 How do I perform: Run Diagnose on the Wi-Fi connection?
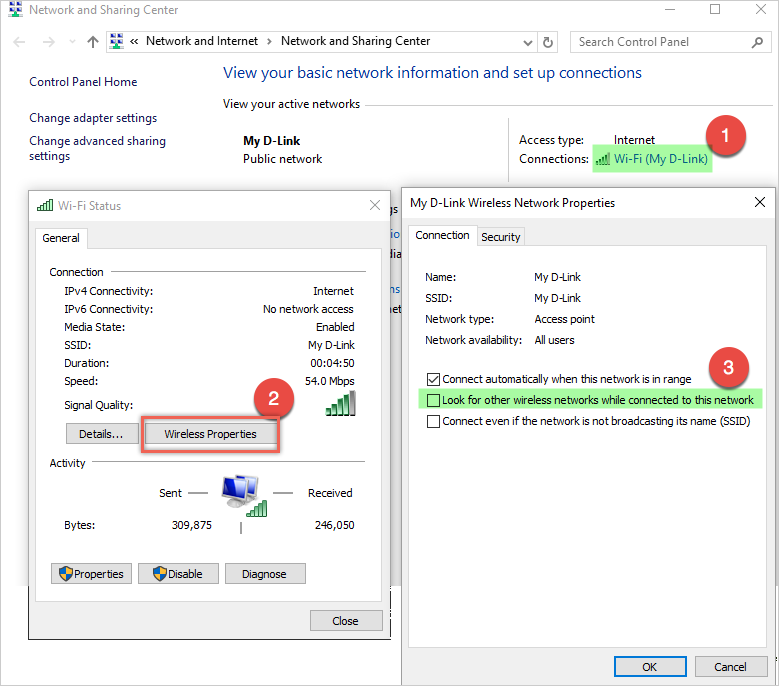pyautogui.click(x=265, y=574)
